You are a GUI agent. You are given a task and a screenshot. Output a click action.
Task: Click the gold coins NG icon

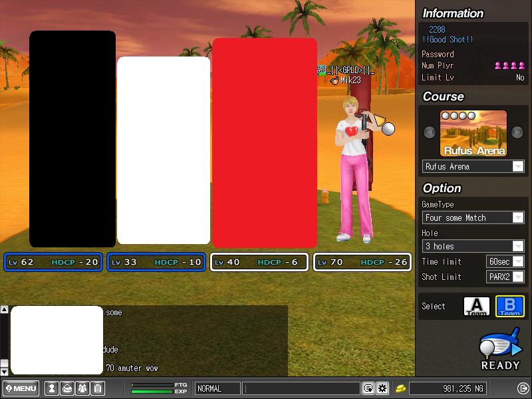pos(401,388)
